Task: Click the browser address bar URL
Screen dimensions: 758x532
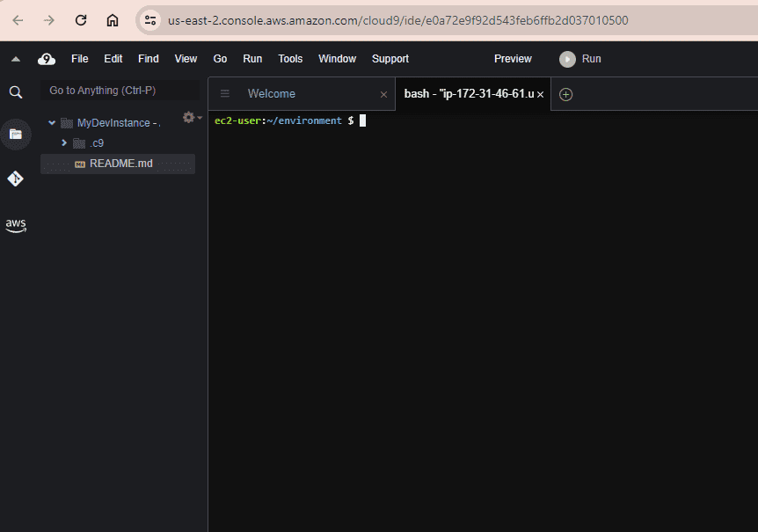Action: pos(397,20)
